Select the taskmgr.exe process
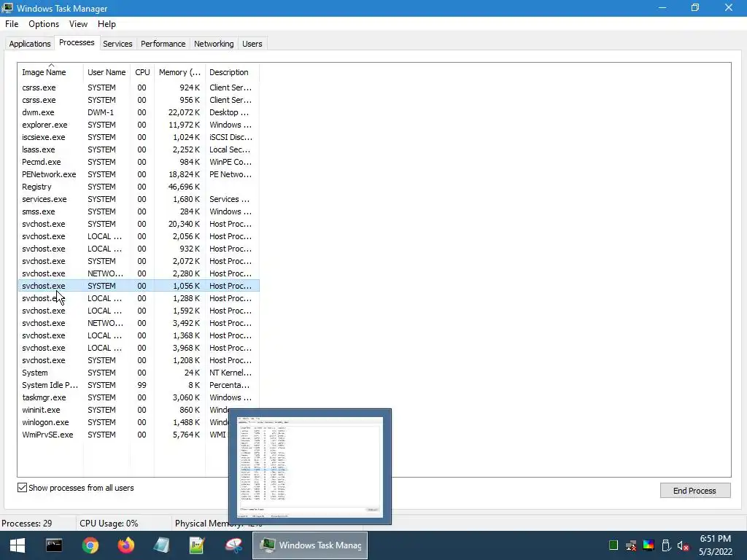Screen dimensions: 747x560 [x=139, y=397]
